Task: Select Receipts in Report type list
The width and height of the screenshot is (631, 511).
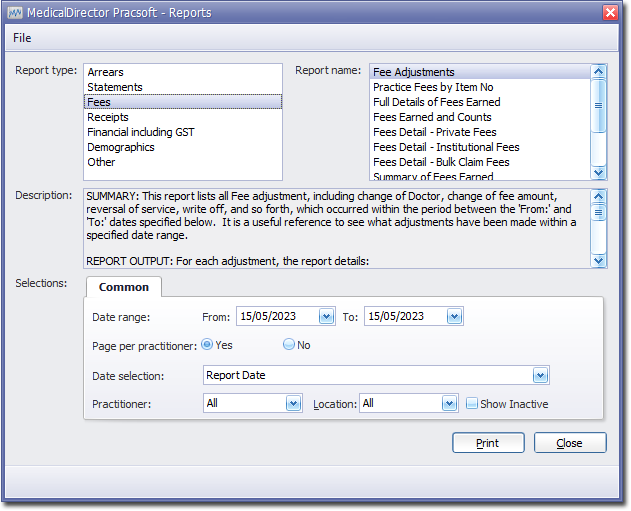Action: [108, 117]
